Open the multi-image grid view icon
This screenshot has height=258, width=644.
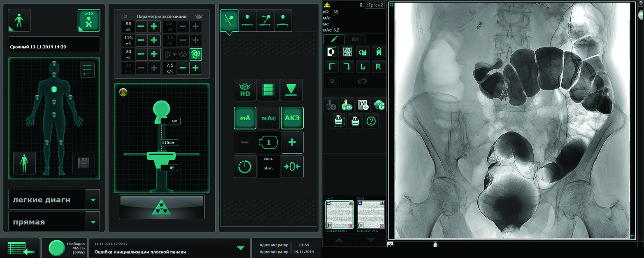[347, 52]
